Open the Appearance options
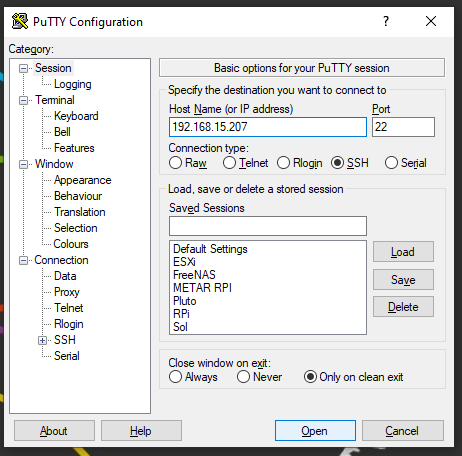This screenshot has width=462, height=456. coord(83,180)
